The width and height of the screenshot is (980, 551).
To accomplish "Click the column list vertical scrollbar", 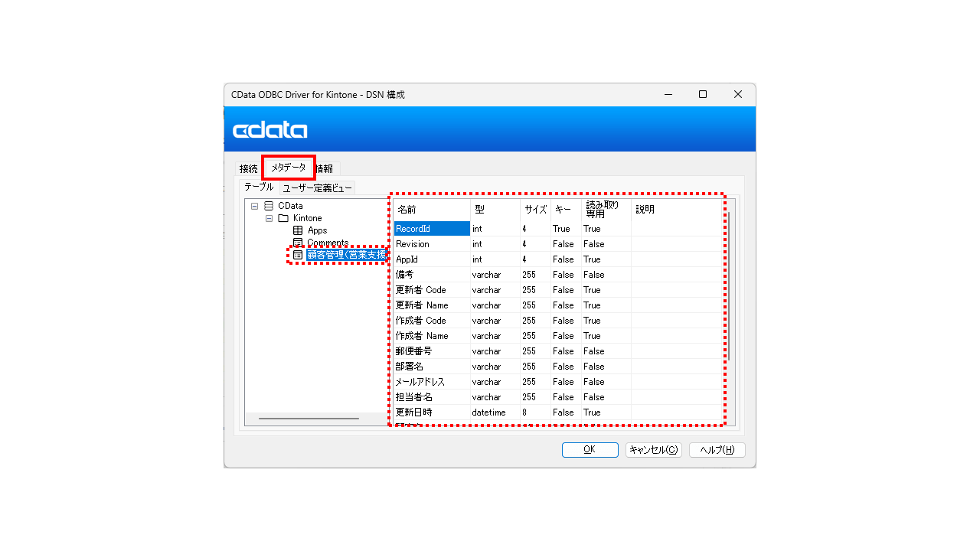I will click(x=729, y=285).
